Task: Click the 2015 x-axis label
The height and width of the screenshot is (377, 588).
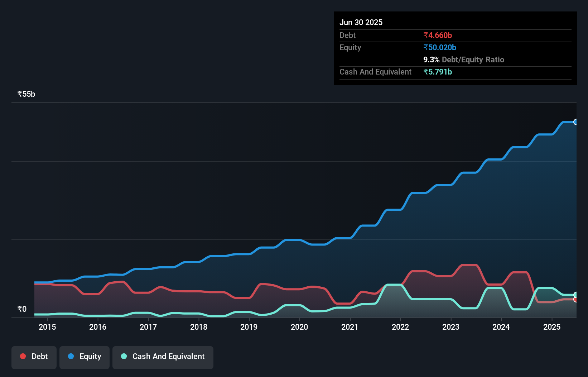Action: (47, 327)
